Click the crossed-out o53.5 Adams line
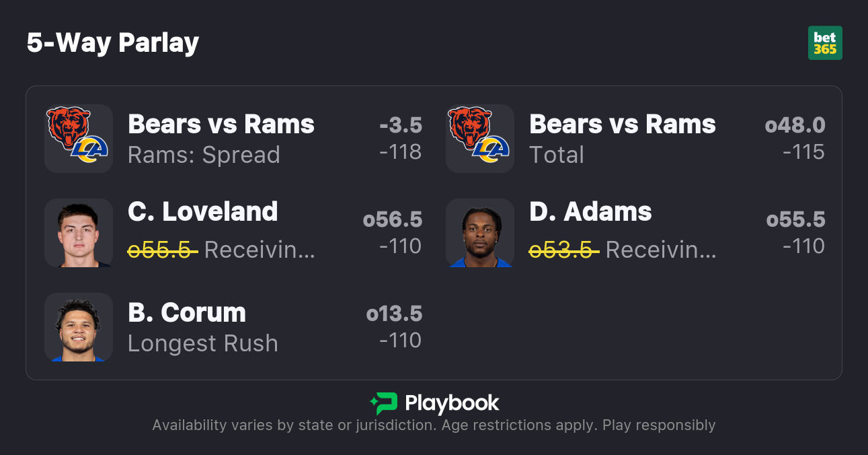This screenshot has height=455, width=868. [x=563, y=250]
